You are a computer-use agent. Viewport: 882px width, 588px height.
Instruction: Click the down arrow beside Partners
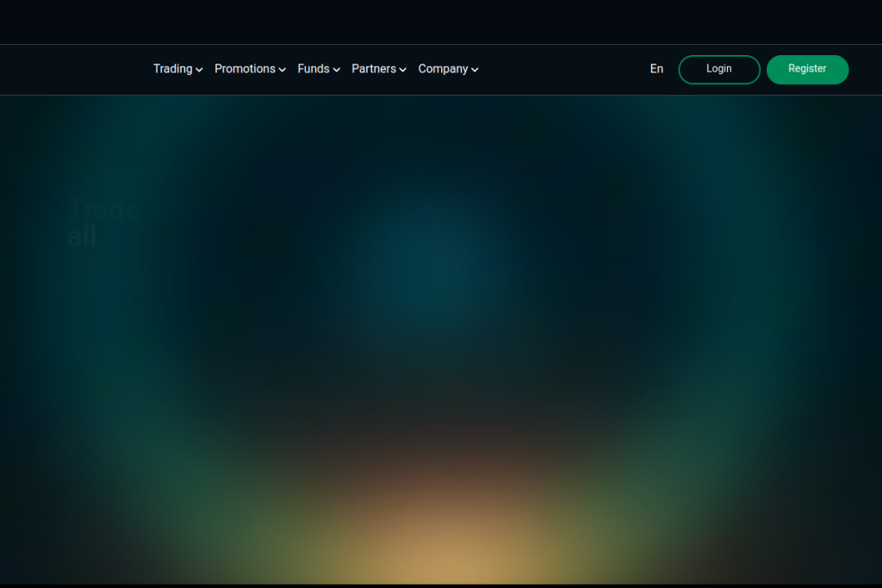coord(402,70)
